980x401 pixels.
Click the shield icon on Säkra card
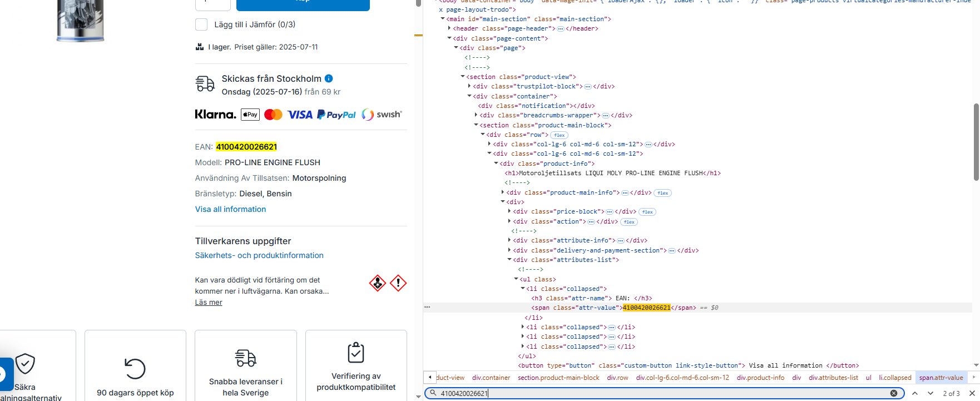[25, 364]
